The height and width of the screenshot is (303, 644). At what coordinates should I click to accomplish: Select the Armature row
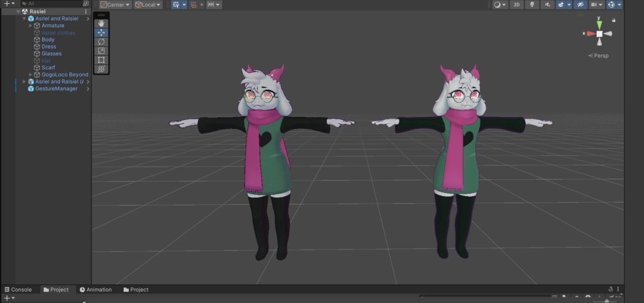point(53,25)
